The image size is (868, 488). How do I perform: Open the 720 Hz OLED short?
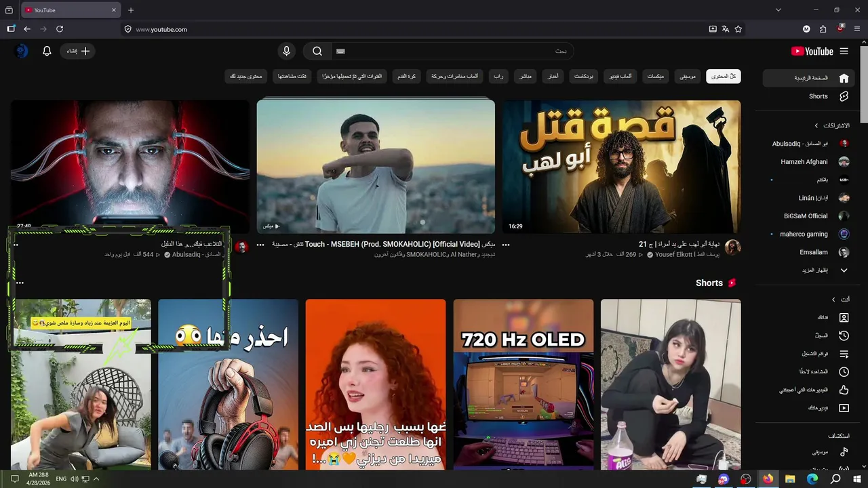tap(524, 384)
